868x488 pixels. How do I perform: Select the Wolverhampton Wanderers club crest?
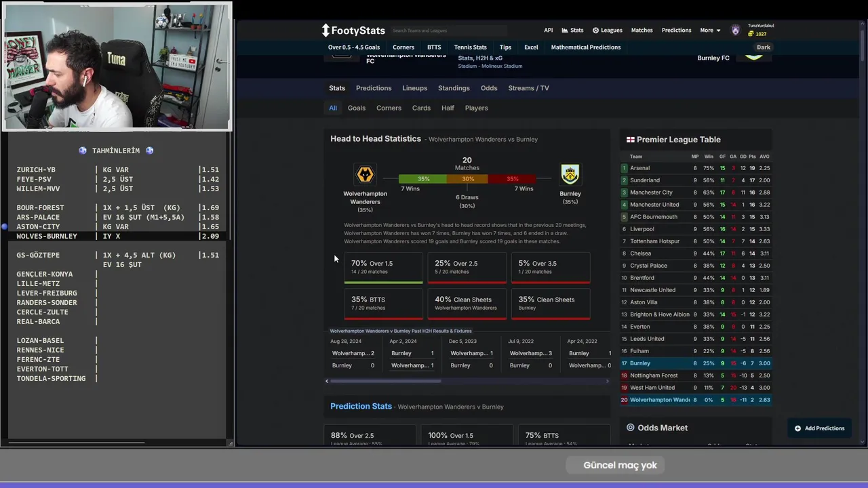[x=365, y=175]
